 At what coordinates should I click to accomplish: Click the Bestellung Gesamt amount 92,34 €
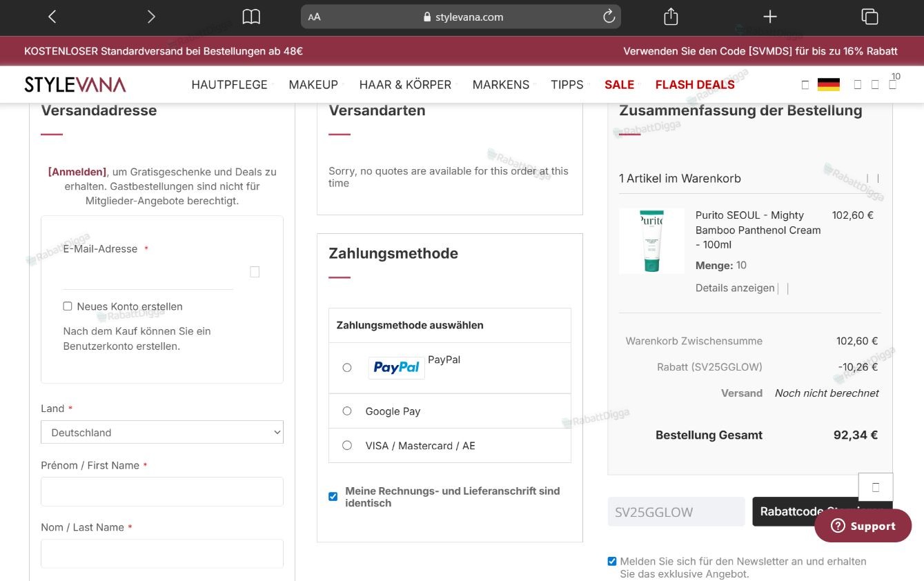pos(856,435)
